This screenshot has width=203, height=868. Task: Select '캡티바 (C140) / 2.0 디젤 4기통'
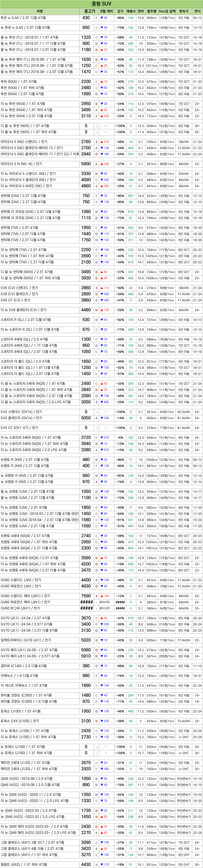coord(24,666)
